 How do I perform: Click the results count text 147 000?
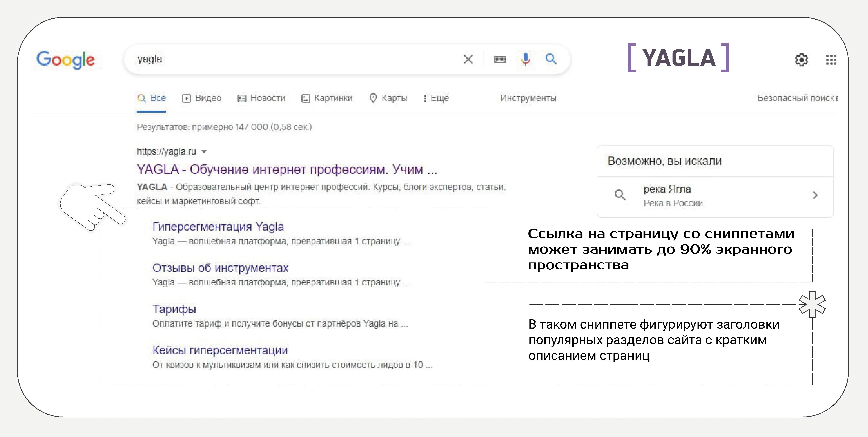tap(251, 127)
